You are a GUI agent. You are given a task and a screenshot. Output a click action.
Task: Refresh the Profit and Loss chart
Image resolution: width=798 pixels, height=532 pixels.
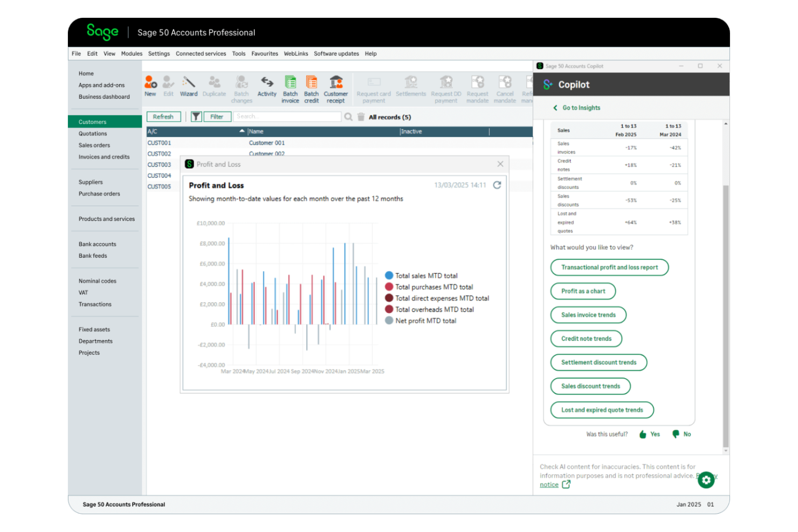pos(497,185)
